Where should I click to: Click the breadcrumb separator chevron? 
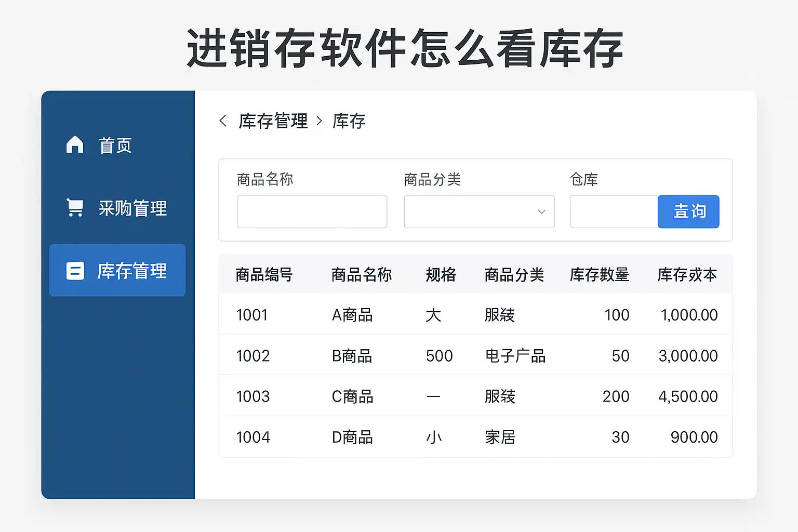(x=320, y=121)
